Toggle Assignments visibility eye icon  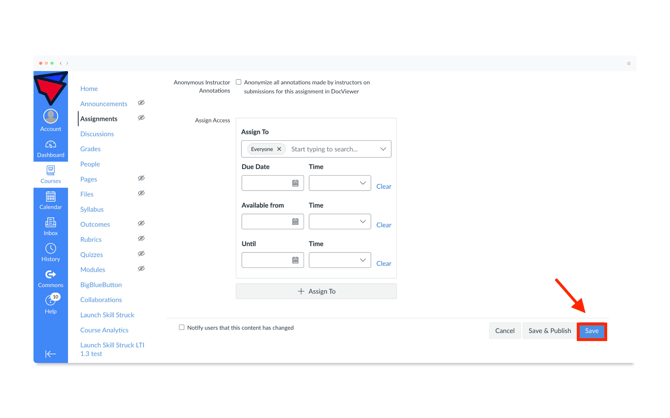[141, 118]
